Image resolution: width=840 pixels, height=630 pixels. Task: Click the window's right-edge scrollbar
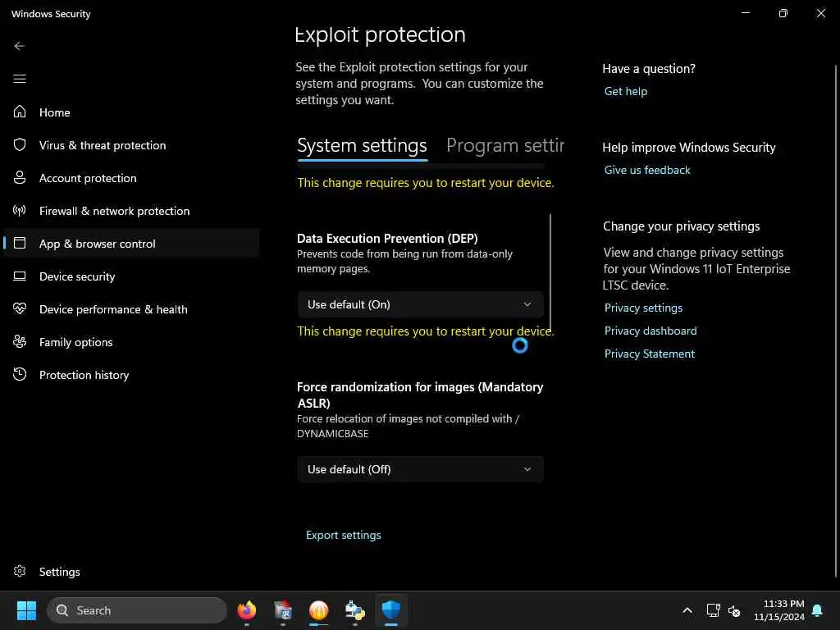click(x=836, y=322)
